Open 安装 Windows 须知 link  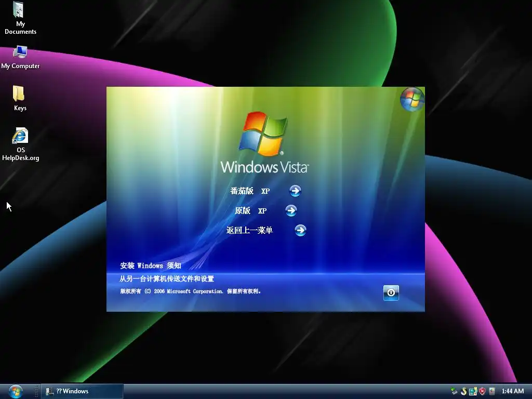coord(150,265)
